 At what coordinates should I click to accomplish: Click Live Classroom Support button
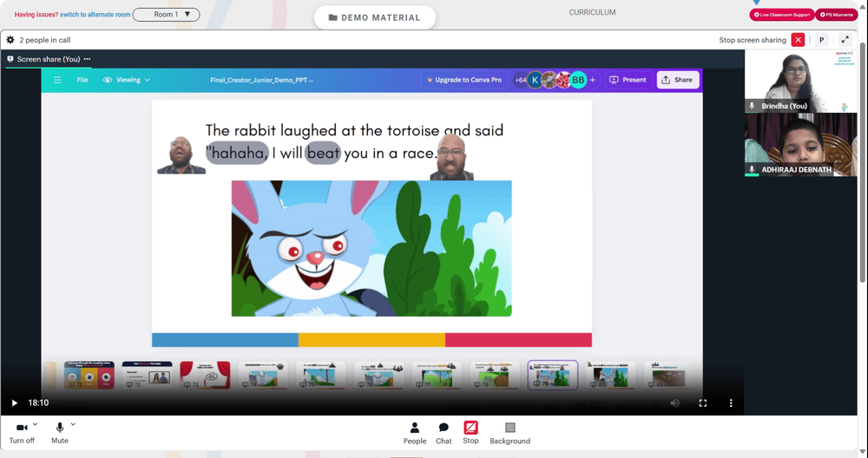(x=782, y=15)
